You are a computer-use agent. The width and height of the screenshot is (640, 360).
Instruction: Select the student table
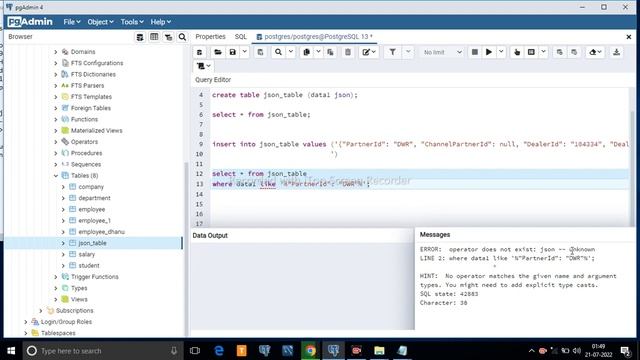tap(89, 266)
